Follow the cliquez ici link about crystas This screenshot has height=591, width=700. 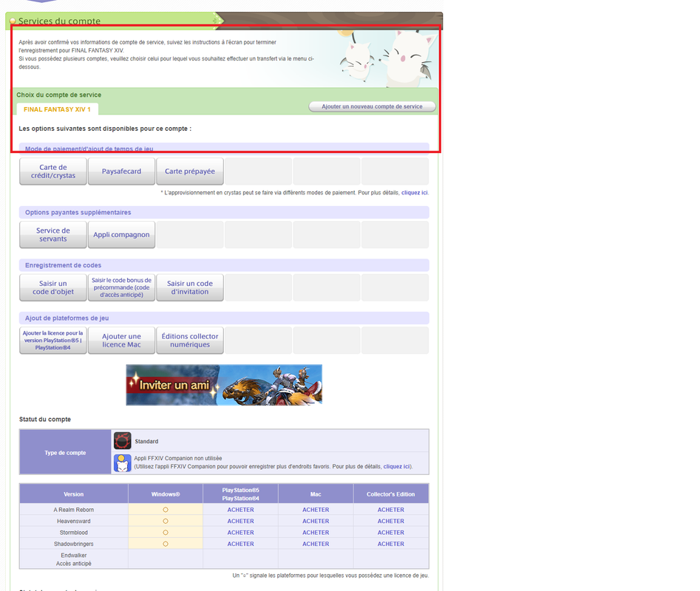tap(414, 193)
